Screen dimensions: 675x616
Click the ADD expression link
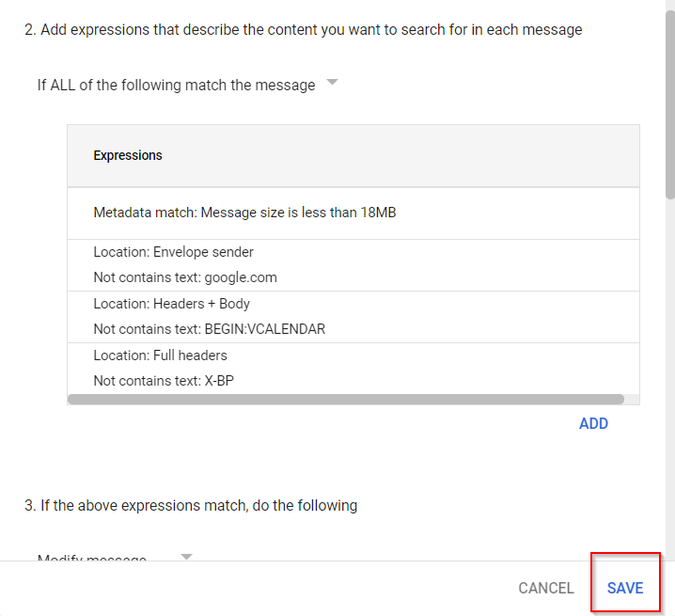pyautogui.click(x=593, y=423)
